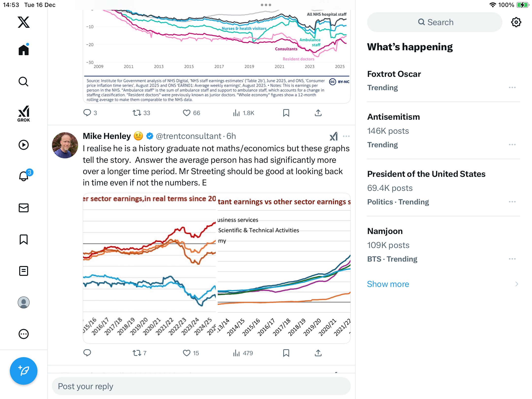Viewport: 532px width, 399px height.
Task: Compose a new post
Action: (x=24, y=371)
